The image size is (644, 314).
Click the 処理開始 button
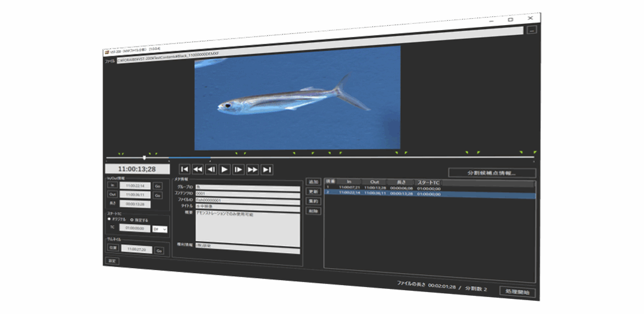click(518, 292)
